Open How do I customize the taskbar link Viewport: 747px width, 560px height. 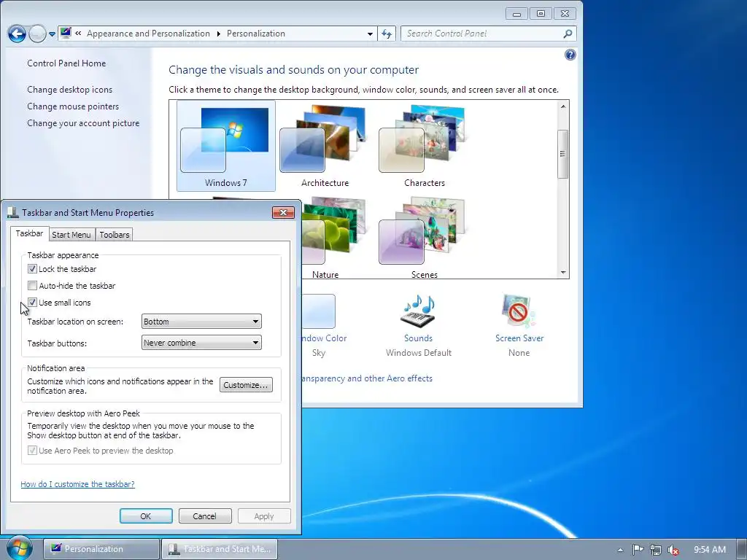[77, 484]
